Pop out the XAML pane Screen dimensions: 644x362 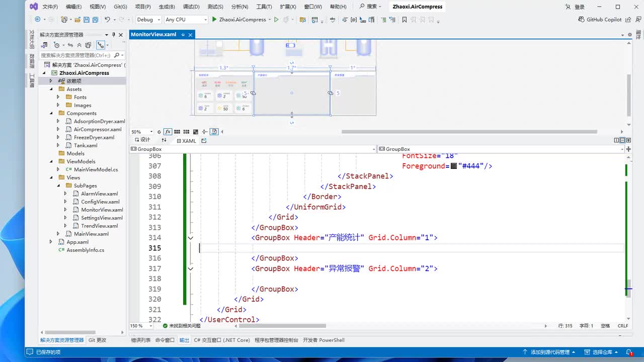[204, 141]
